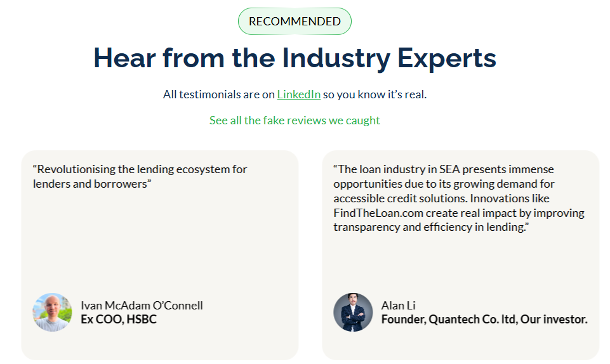Click the RECOMMENDED badge
Viewport: 610px width, 364px height.
pos(295,22)
